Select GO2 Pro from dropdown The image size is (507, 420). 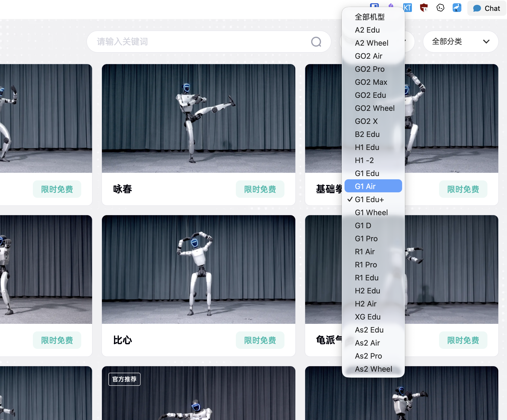[373, 69]
